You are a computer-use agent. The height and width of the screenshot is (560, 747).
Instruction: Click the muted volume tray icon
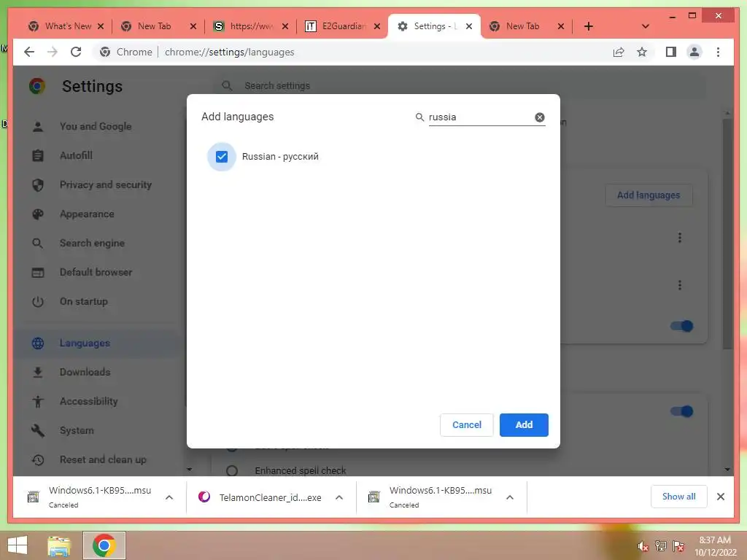point(643,546)
